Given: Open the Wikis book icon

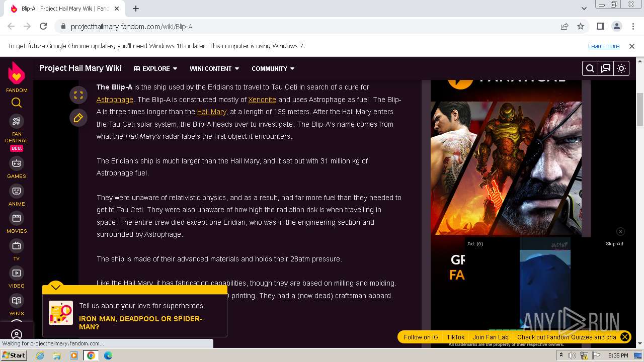Looking at the screenshot, I should [x=17, y=301].
